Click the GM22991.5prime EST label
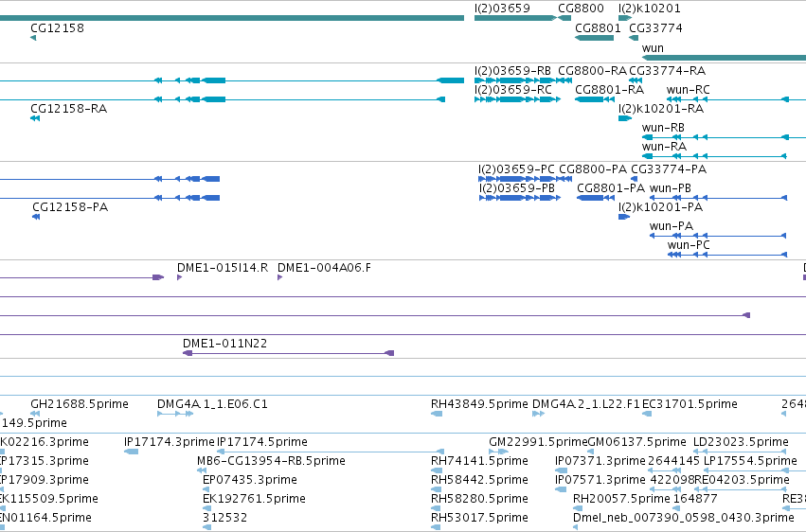Image resolution: width=806 pixels, height=532 pixels. tap(538, 442)
